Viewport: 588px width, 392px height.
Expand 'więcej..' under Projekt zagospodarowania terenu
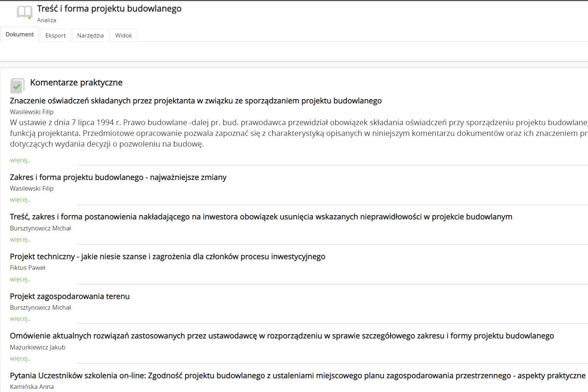click(x=20, y=319)
